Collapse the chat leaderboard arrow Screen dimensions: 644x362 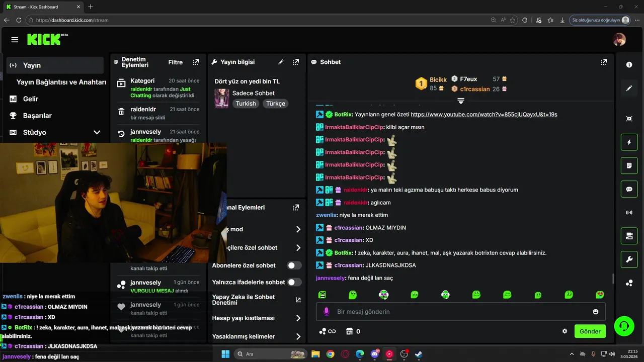coord(460,101)
